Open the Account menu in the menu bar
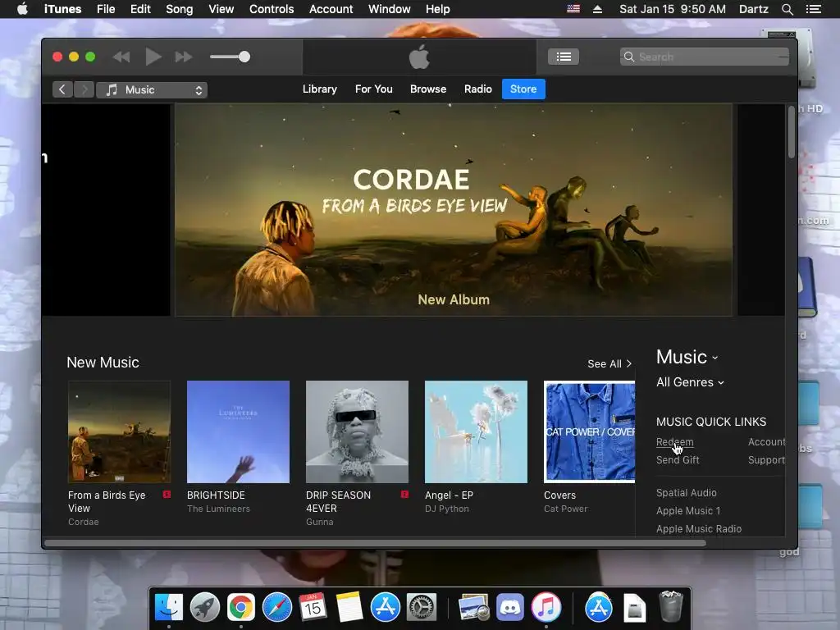This screenshot has height=630, width=840. (331, 9)
